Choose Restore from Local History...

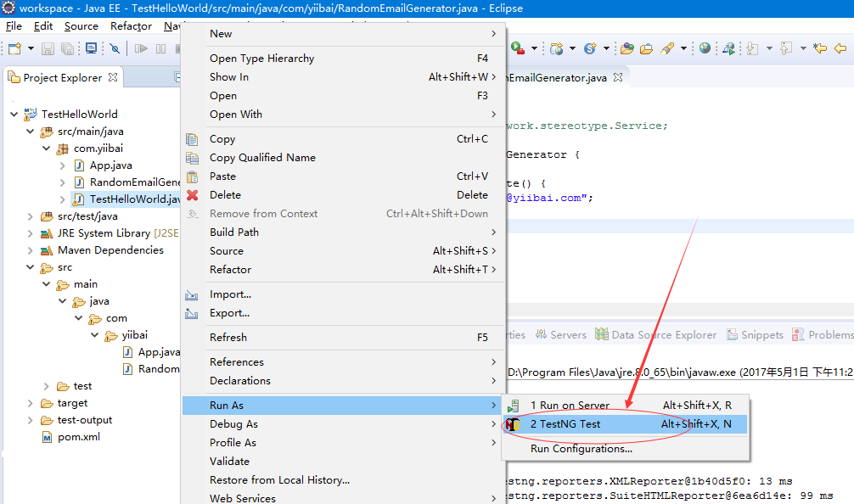click(344, 480)
